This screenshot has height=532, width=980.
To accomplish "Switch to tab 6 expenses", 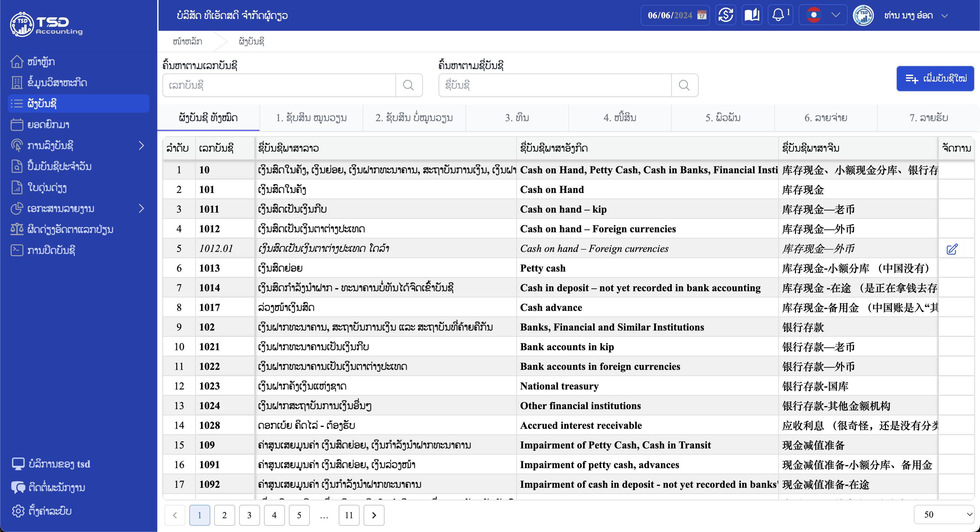I will [x=825, y=118].
